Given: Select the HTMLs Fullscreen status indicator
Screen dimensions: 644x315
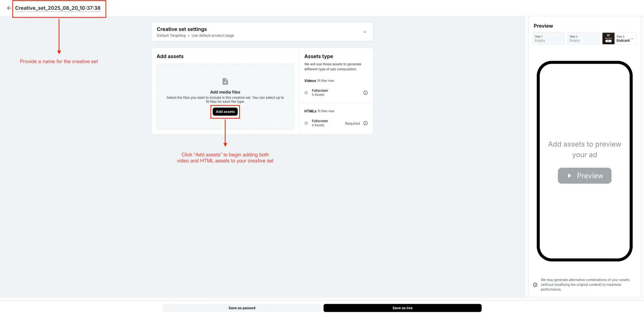Looking at the screenshot, I should point(306,123).
